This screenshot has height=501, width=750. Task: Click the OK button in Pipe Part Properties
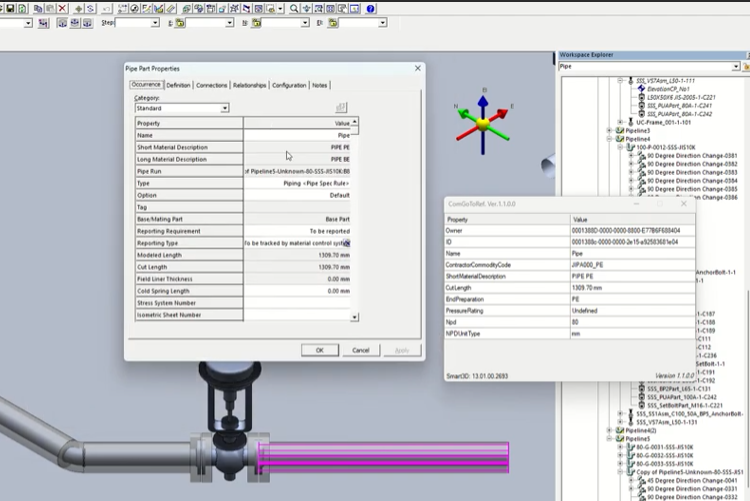pos(319,350)
